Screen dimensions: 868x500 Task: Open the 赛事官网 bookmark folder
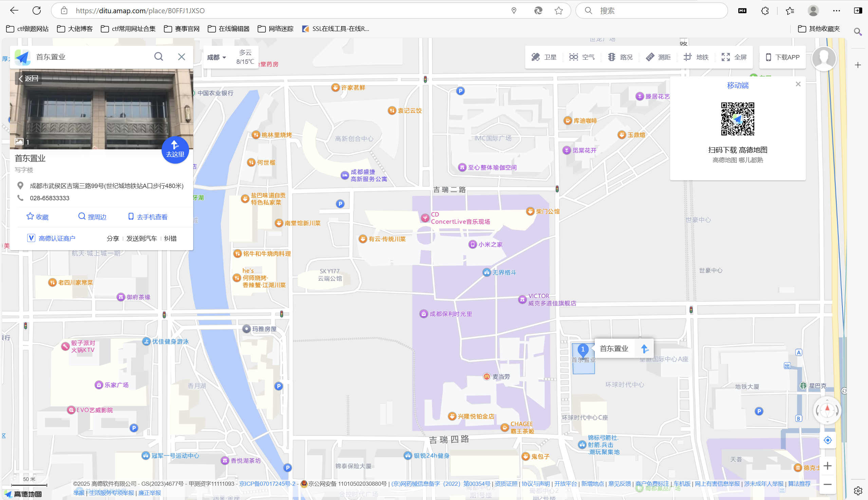point(182,29)
